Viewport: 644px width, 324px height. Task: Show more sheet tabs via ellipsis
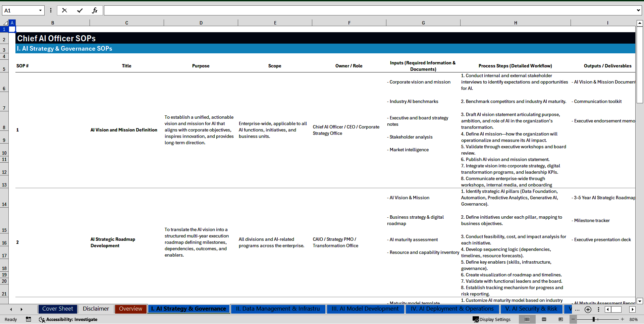pyautogui.click(x=577, y=309)
